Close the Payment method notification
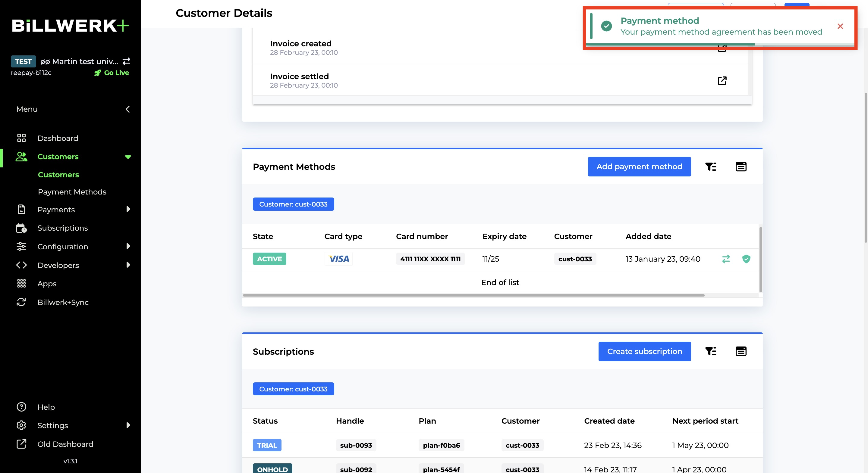Image resolution: width=868 pixels, height=473 pixels. (840, 26)
